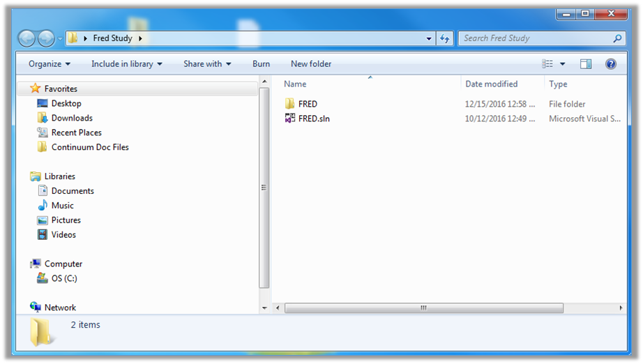This screenshot has width=643, height=364.
Task: Open the Music library
Action: [62, 206]
